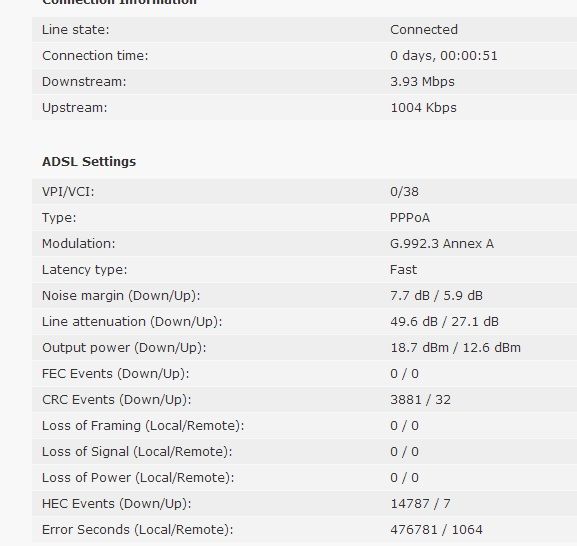Click the Type value PPPoA
Viewport: 577px width, 546px height.
[410, 217]
